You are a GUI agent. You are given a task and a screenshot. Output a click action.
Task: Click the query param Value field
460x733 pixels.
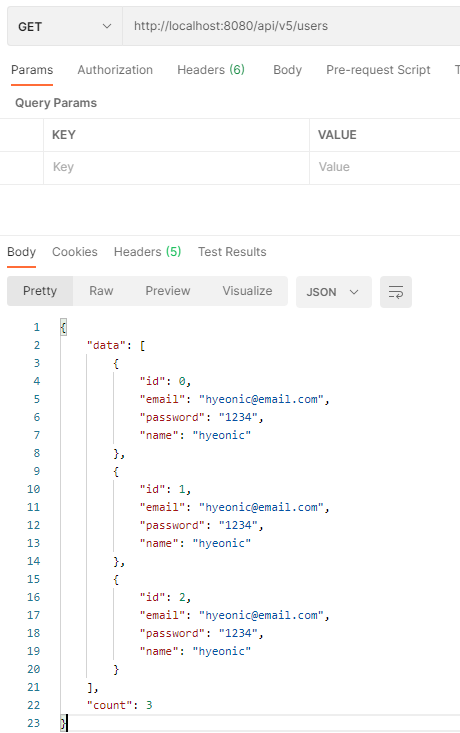385,167
